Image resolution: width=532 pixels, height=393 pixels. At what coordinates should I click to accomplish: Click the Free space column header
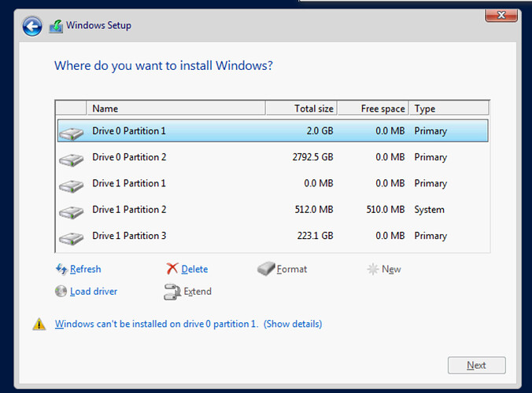click(x=382, y=108)
